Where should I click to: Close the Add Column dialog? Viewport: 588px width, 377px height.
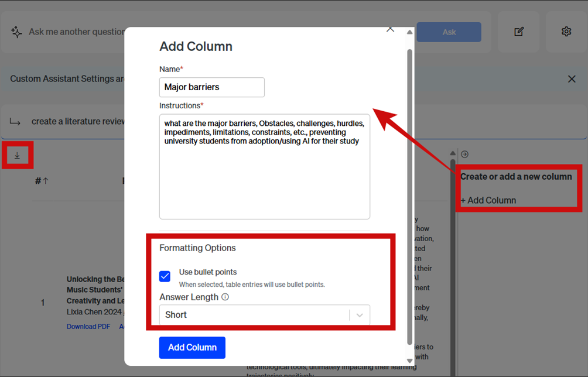[x=390, y=29]
